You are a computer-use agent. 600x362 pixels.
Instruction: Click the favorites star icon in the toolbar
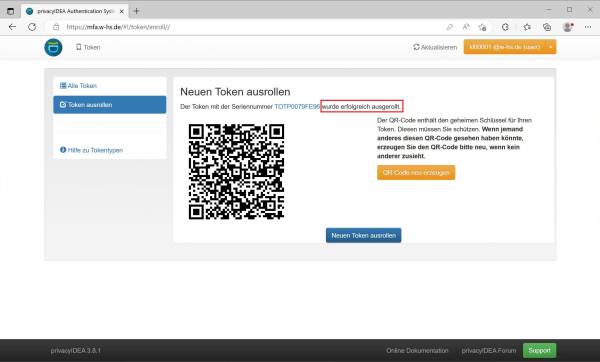527,27
